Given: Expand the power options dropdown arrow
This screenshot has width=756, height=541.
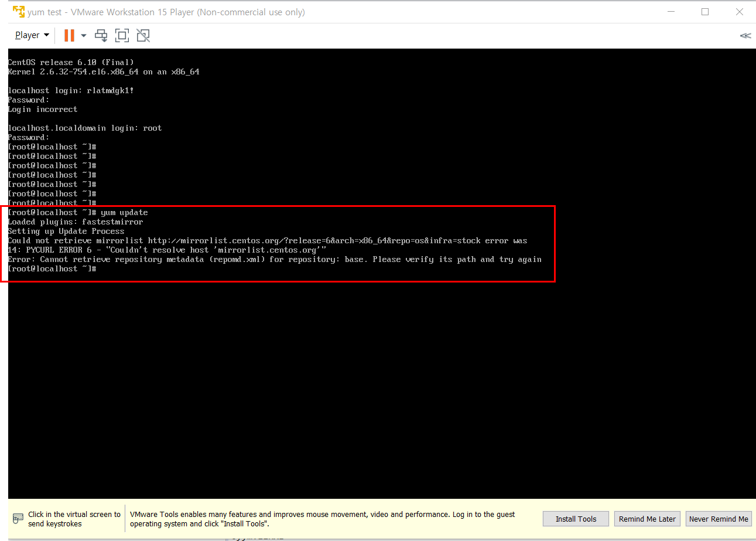Looking at the screenshot, I should tap(83, 36).
